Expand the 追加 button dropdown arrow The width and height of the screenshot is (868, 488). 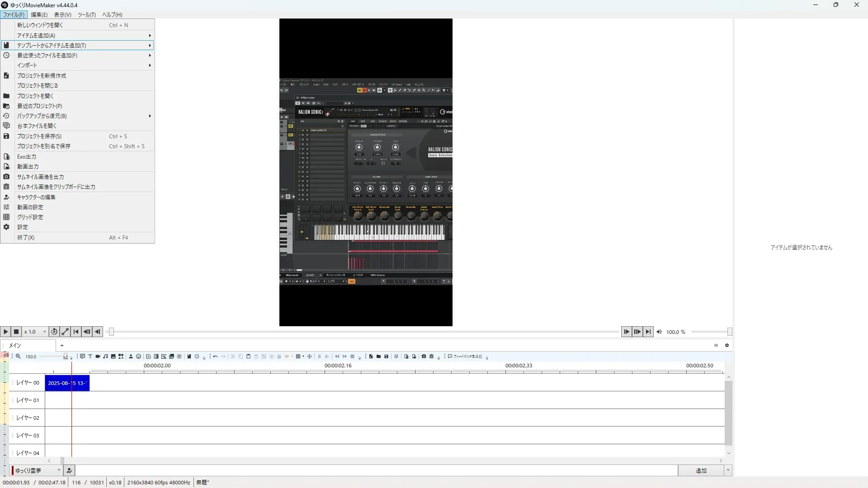(728, 470)
